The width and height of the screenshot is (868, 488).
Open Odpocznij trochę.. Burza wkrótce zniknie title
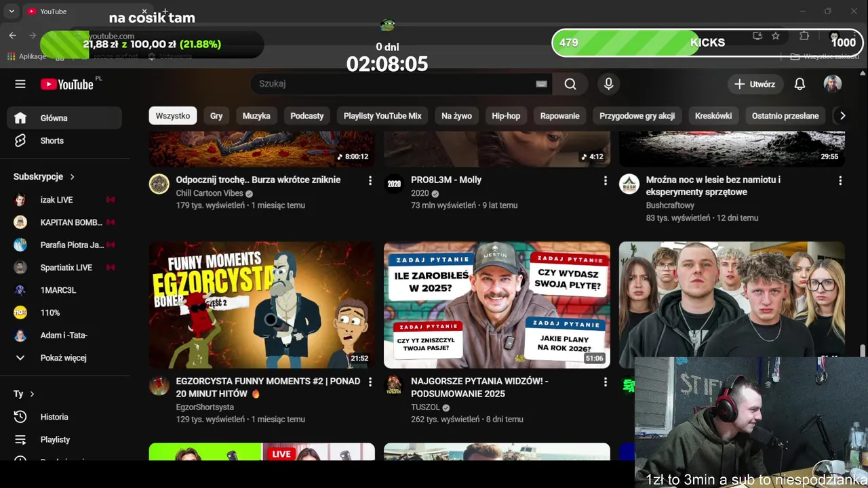tap(258, 180)
